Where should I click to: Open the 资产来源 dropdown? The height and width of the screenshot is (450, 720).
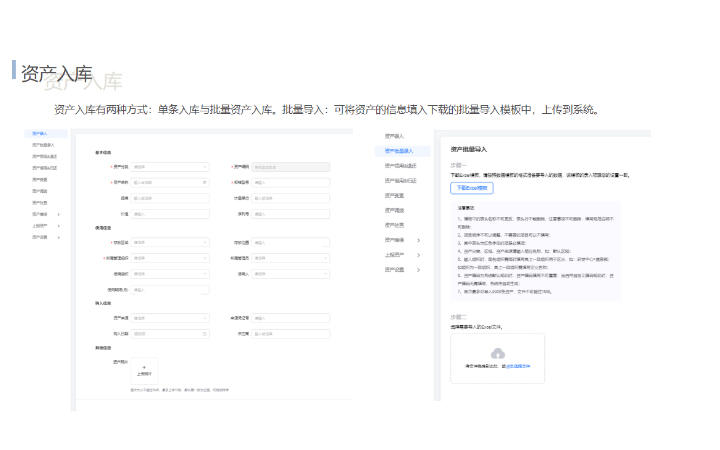click(170, 318)
